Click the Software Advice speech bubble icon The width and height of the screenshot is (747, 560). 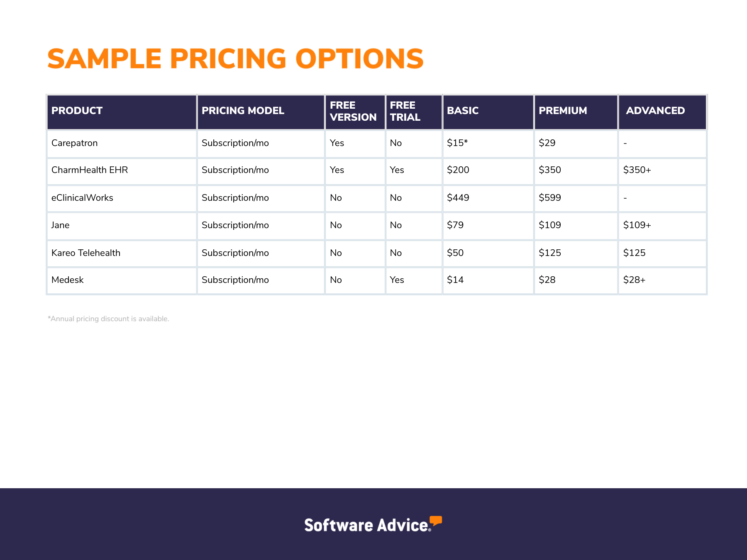[x=435, y=521]
